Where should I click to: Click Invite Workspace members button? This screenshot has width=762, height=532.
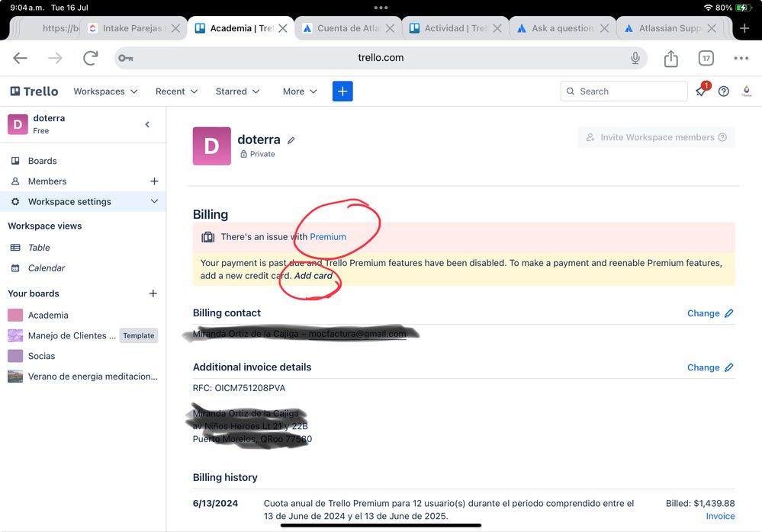click(656, 137)
